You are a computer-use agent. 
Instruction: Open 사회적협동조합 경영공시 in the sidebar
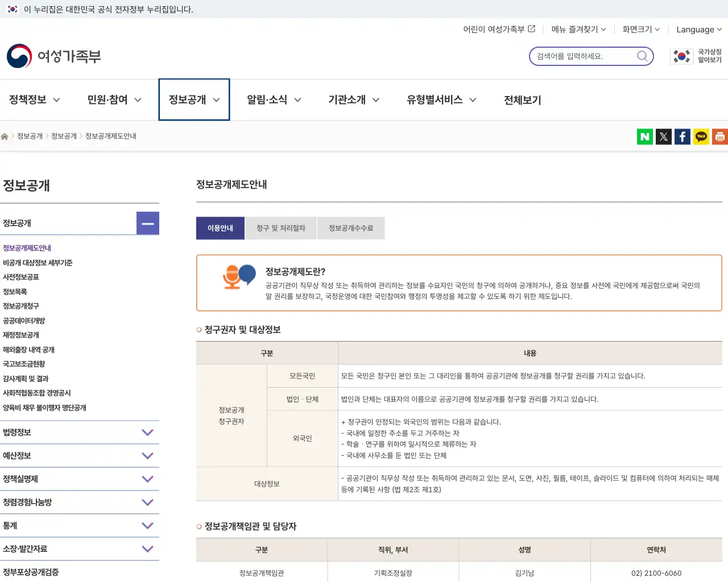[37, 393]
